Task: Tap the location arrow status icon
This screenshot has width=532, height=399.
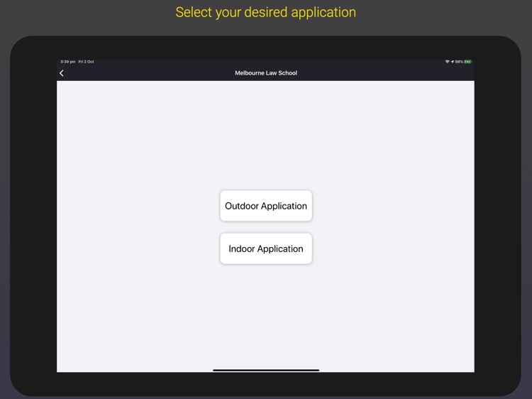Action: coord(453,62)
